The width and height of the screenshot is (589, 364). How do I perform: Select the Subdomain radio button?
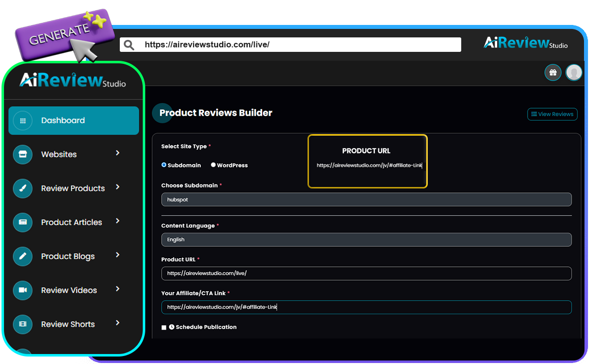[x=164, y=165]
